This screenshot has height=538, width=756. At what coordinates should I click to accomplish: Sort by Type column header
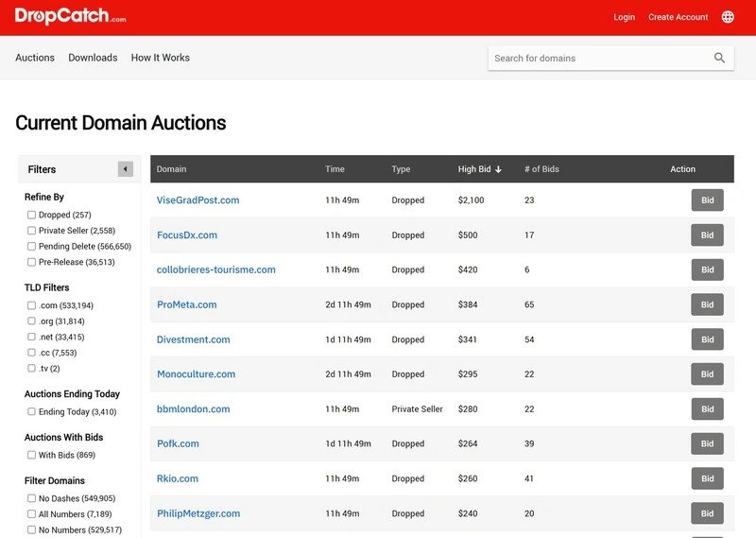tap(401, 169)
